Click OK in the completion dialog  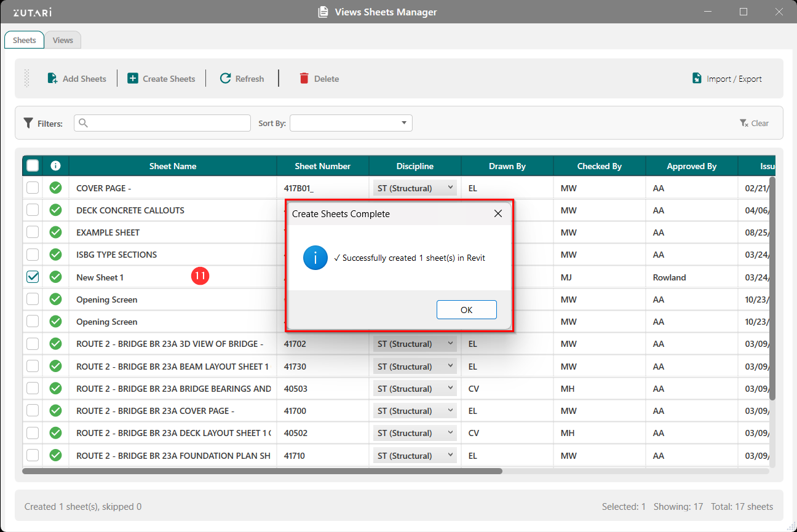click(466, 310)
